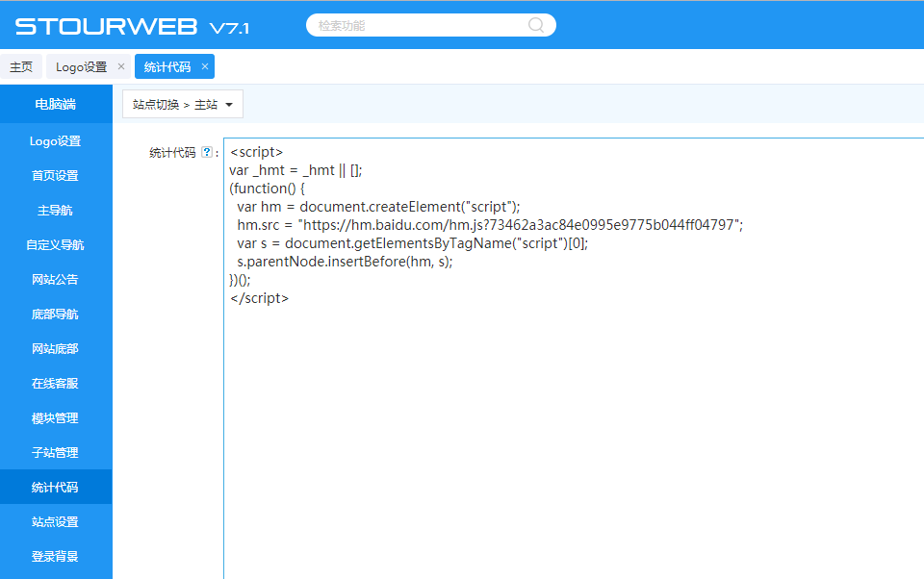Select the 统计代码 tab
924x579 pixels.
point(167,66)
